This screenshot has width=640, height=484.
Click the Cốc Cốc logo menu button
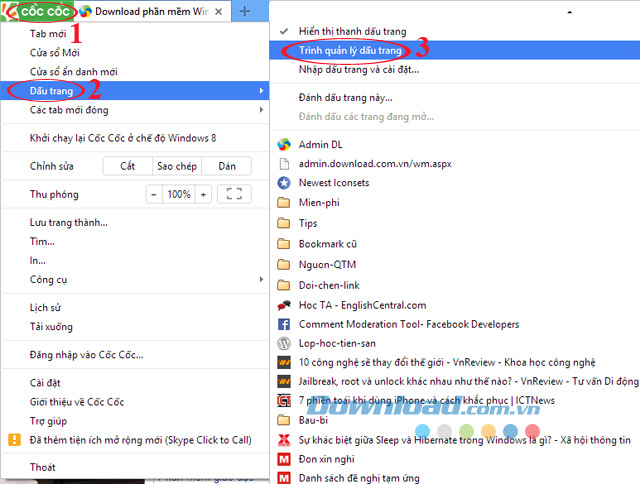[37, 11]
